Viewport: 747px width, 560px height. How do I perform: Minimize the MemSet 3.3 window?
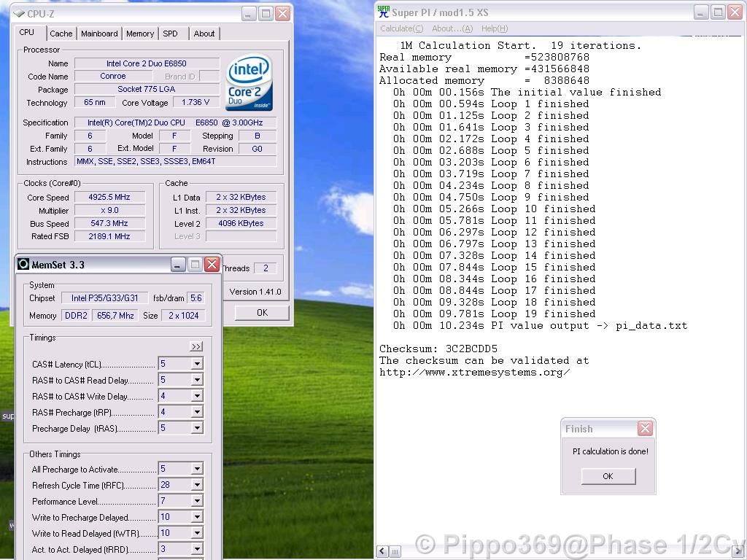[178, 264]
